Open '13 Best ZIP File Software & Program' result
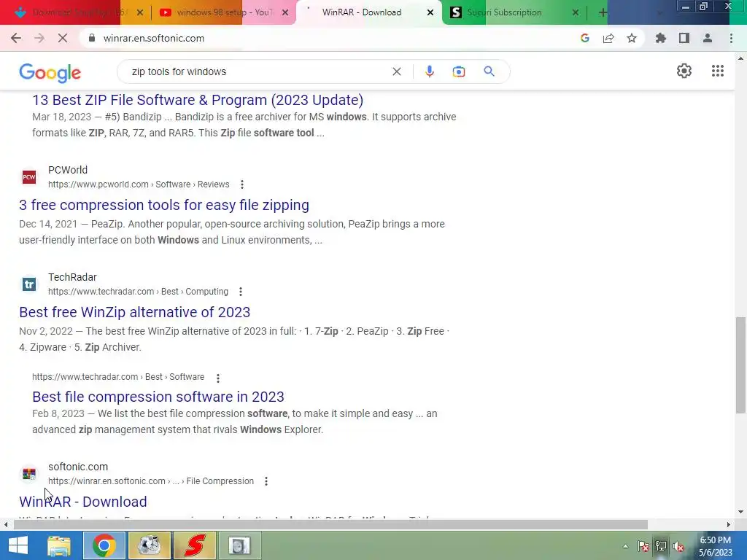This screenshot has height=560, width=747. 198,100
